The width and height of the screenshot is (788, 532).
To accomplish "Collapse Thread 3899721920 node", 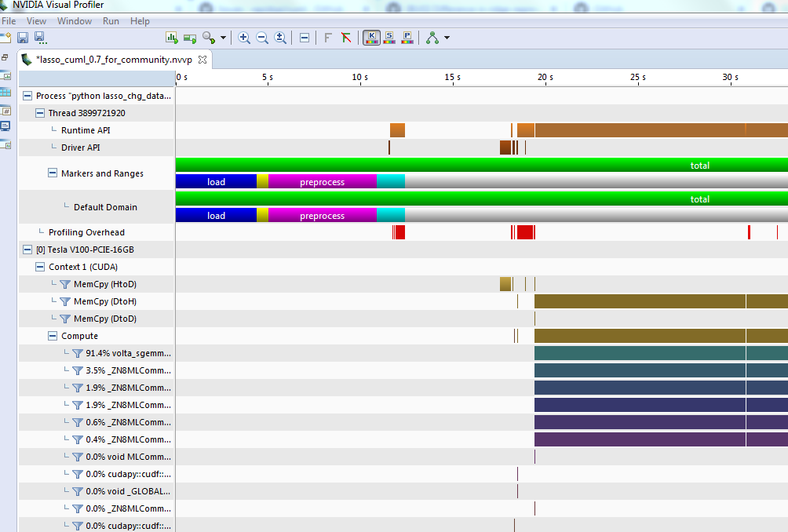I will [x=40, y=113].
